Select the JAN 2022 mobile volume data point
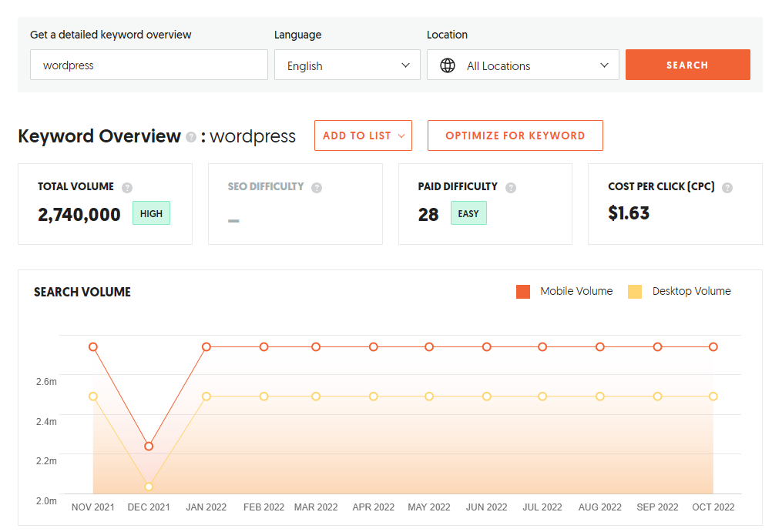 (x=206, y=347)
